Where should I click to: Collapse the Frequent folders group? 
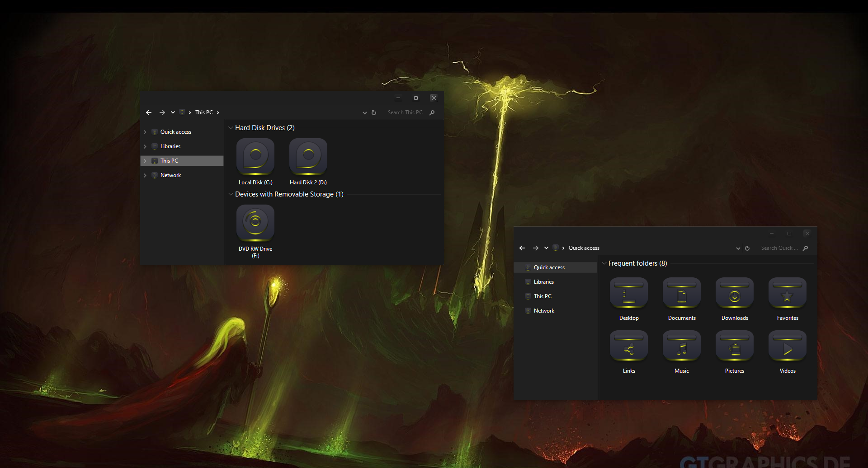pyautogui.click(x=604, y=263)
